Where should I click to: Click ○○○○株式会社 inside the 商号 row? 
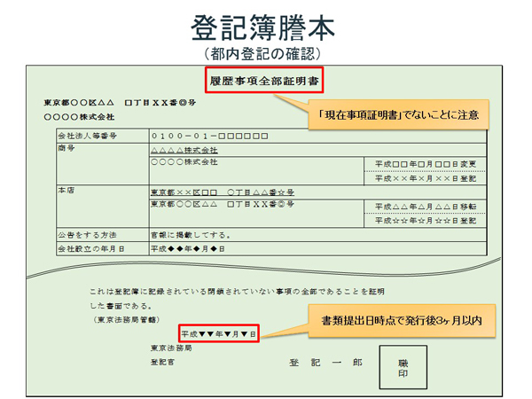(184, 162)
